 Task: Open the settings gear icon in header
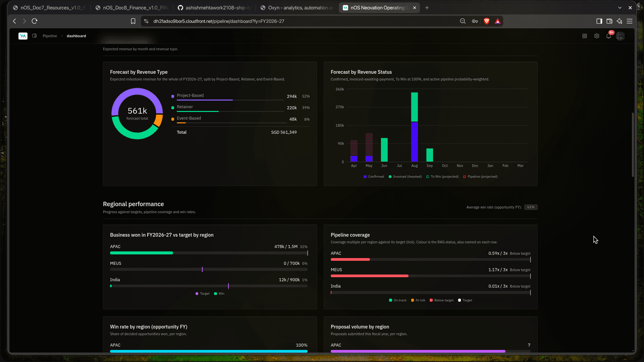pos(597,36)
